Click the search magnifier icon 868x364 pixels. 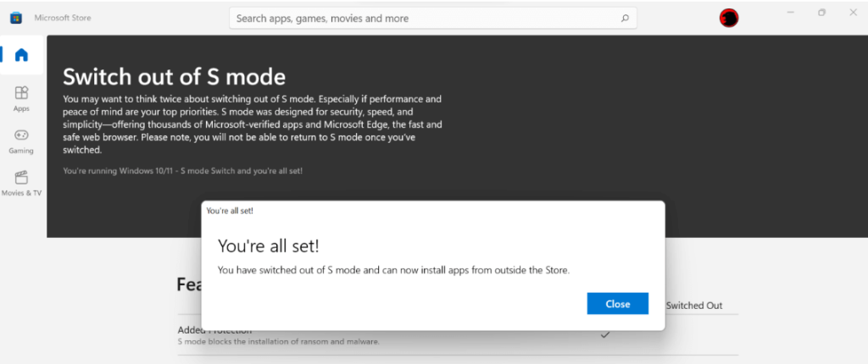click(625, 19)
